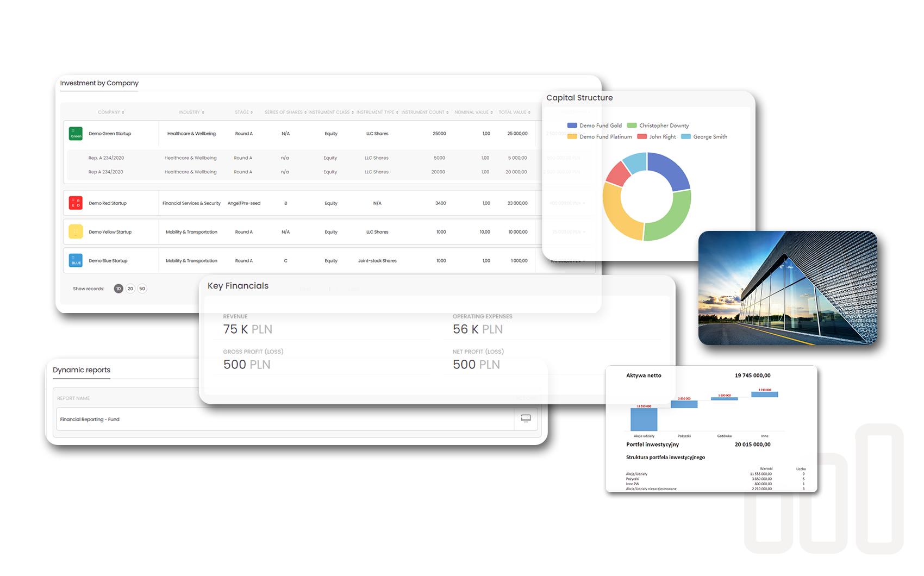Toggle the Demo Fund Platinum legend swatch
This screenshot has height=576, width=924.
click(x=572, y=137)
